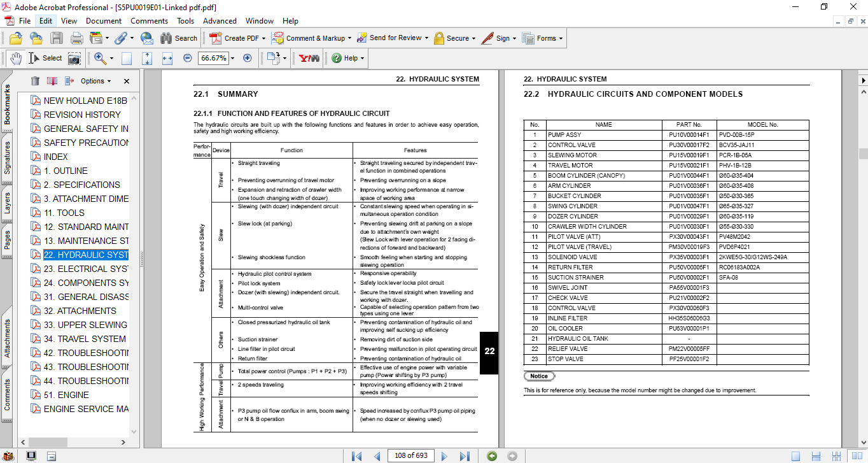Click the zoom out minus icon
868x463 pixels.
pos(188,58)
